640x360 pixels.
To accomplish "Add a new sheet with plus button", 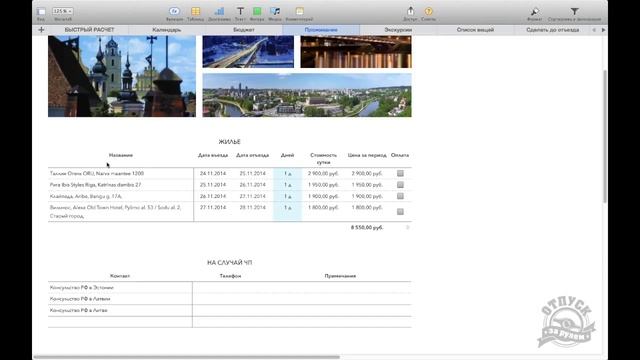I will click(41, 30).
